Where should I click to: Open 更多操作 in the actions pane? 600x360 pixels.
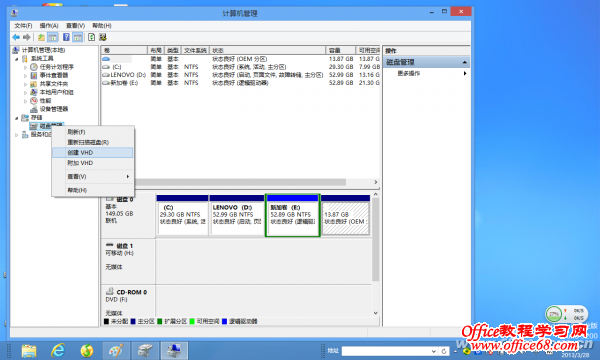[x=426, y=73]
